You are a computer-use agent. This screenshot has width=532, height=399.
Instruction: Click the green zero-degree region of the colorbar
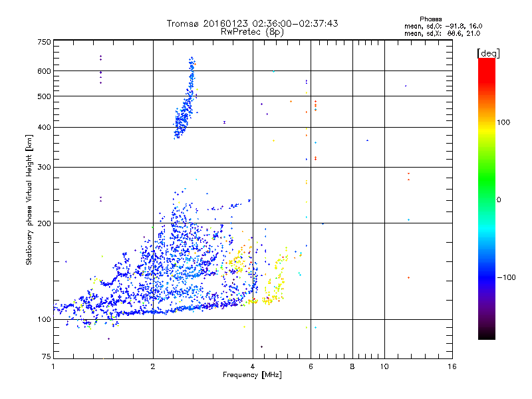point(487,199)
